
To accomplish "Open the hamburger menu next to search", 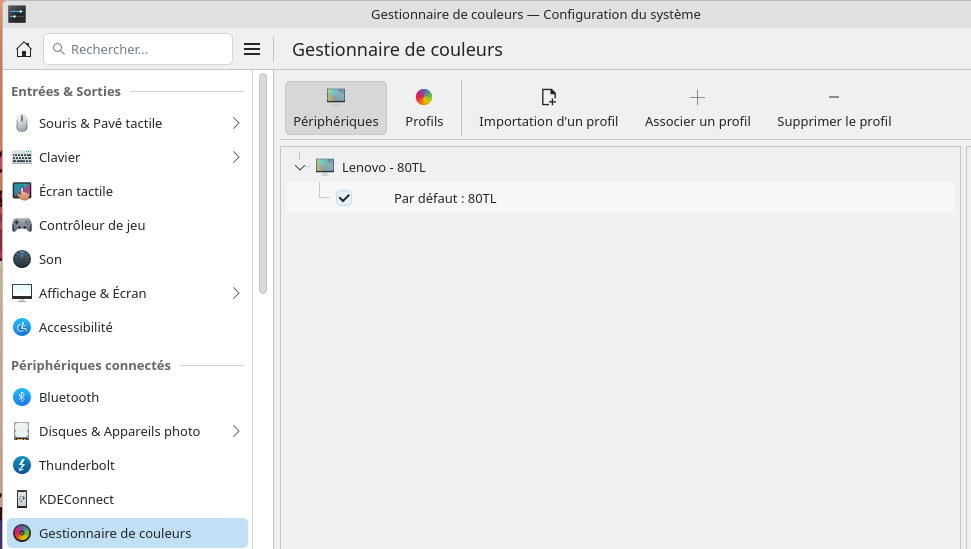I will [x=251, y=49].
